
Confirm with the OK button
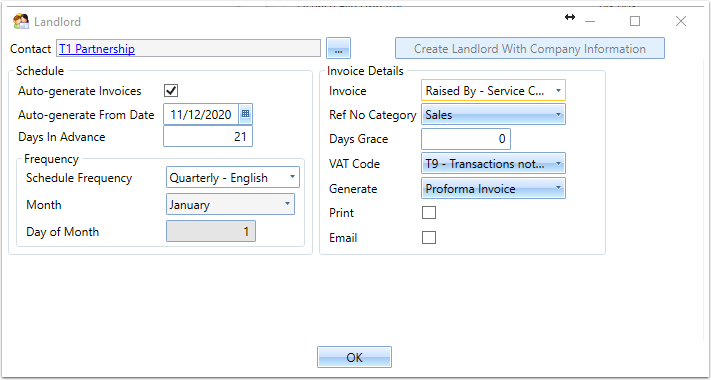[354, 357]
